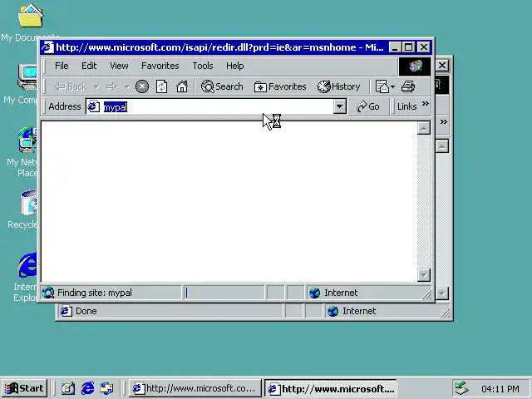Viewport: 532px width, 399px height.
Task: Show the History pane
Action: pos(338,86)
